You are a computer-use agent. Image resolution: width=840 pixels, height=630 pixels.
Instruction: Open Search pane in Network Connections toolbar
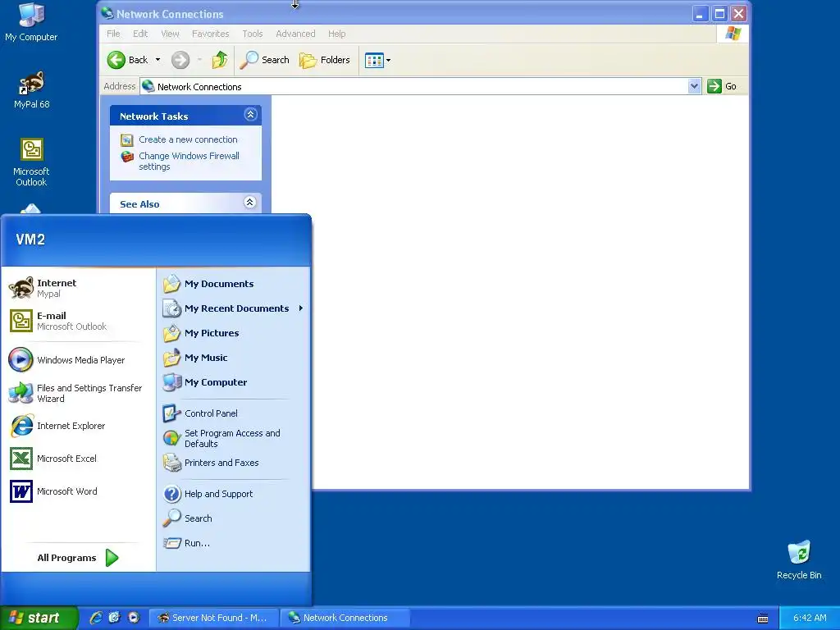(264, 60)
